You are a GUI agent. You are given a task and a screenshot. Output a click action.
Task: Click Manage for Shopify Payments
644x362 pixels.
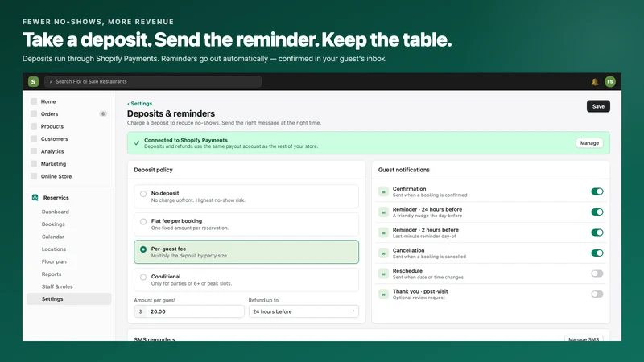[x=589, y=143]
